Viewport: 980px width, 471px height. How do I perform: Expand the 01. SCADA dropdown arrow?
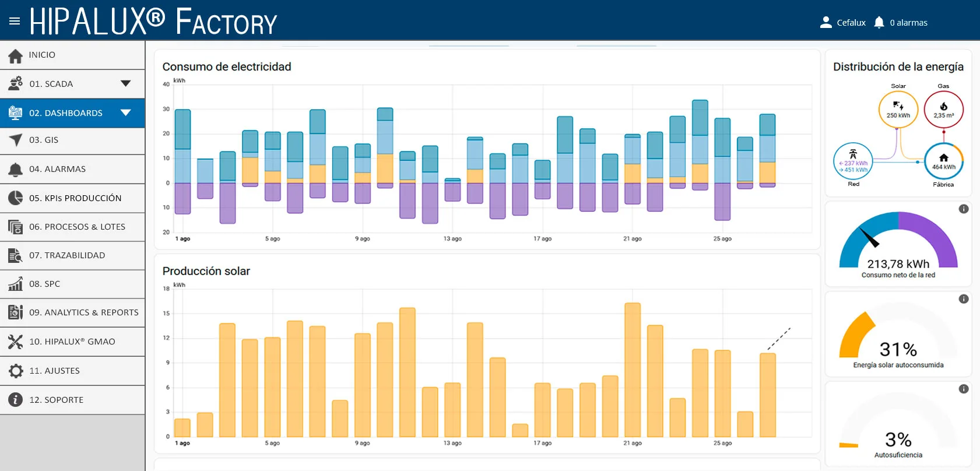pos(125,83)
